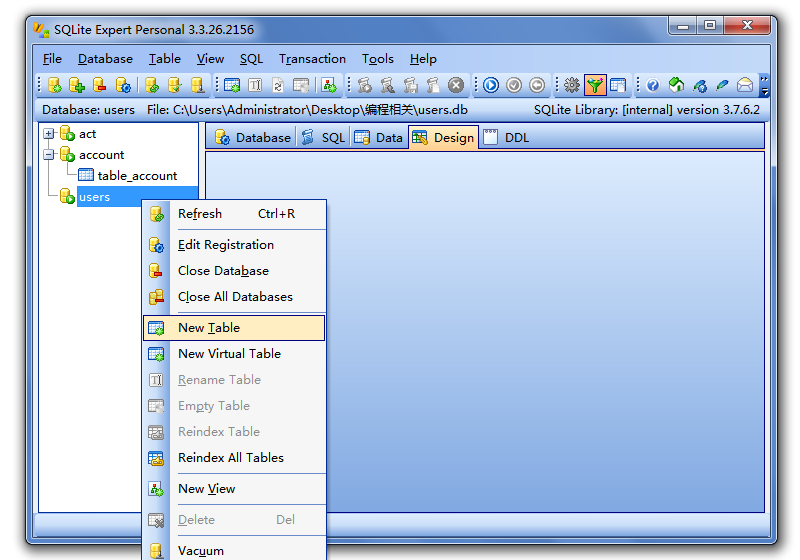
Task: Click the envelope email toolbar icon
Action: click(x=744, y=86)
